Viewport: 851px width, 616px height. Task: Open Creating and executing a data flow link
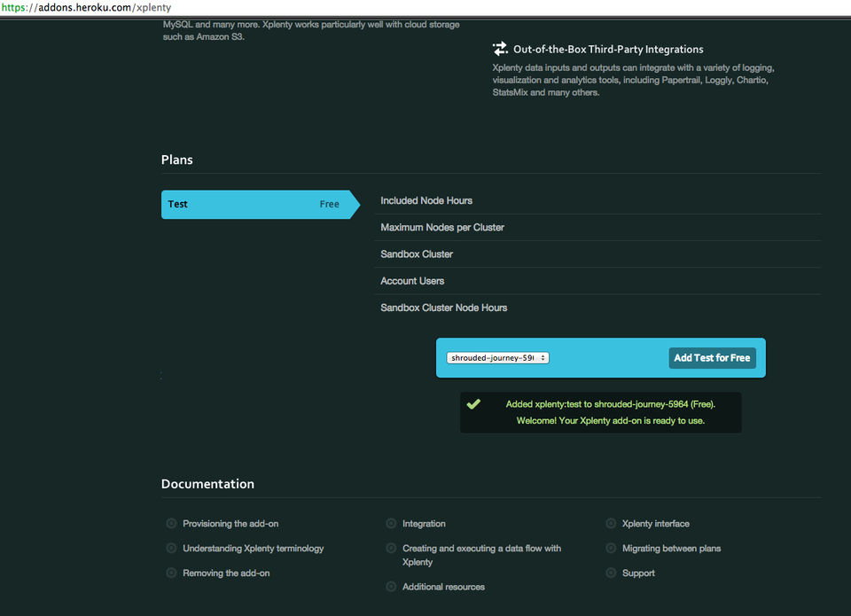coord(482,555)
